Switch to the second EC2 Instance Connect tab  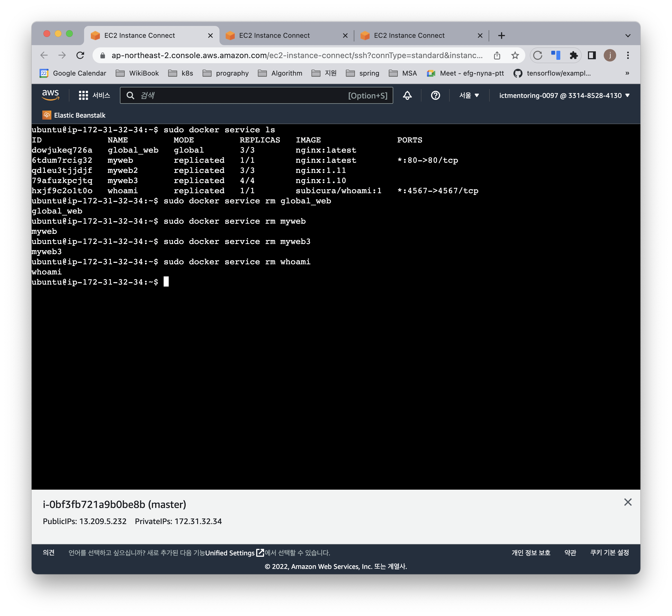[274, 36]
